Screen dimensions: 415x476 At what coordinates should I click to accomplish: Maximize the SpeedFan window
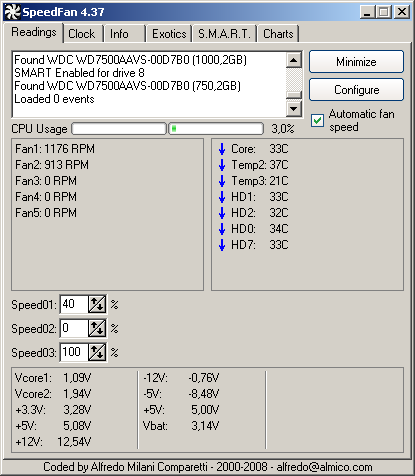point(384,12)
